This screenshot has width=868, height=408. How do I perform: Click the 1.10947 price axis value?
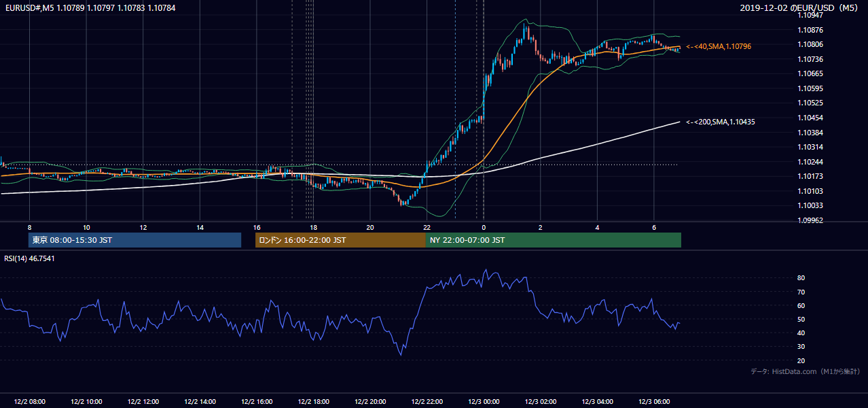tap(810, 15)
